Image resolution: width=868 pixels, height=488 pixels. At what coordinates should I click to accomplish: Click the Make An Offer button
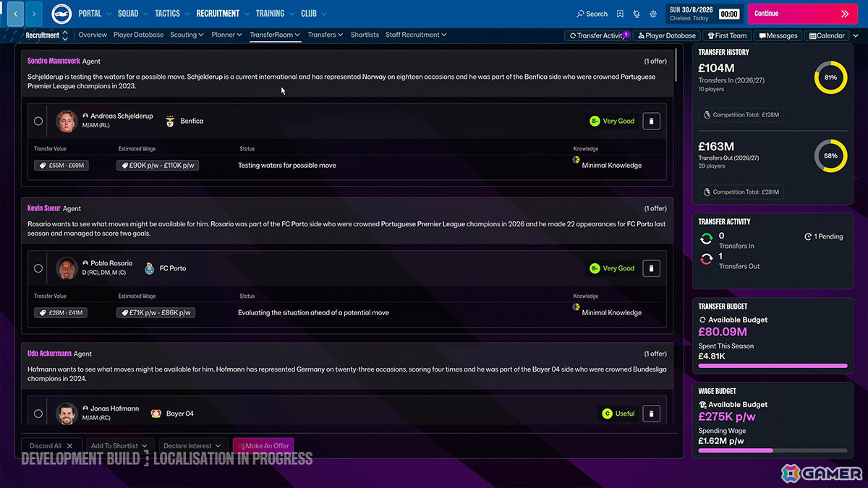point(263,446)
